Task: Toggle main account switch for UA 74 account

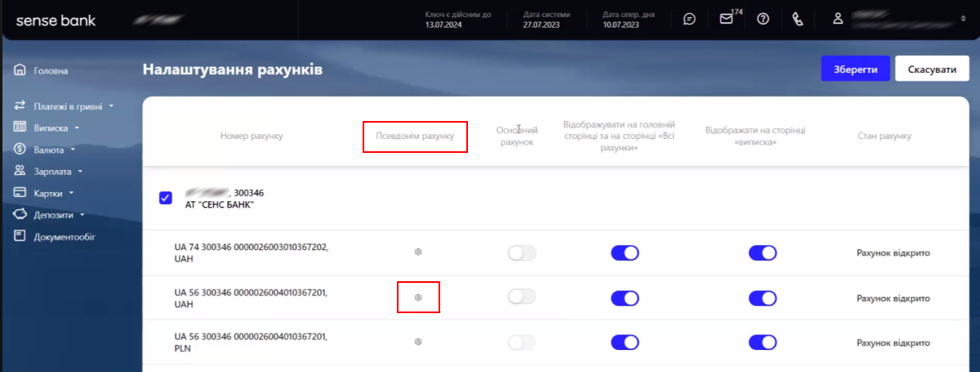Action: click(522, 253)
